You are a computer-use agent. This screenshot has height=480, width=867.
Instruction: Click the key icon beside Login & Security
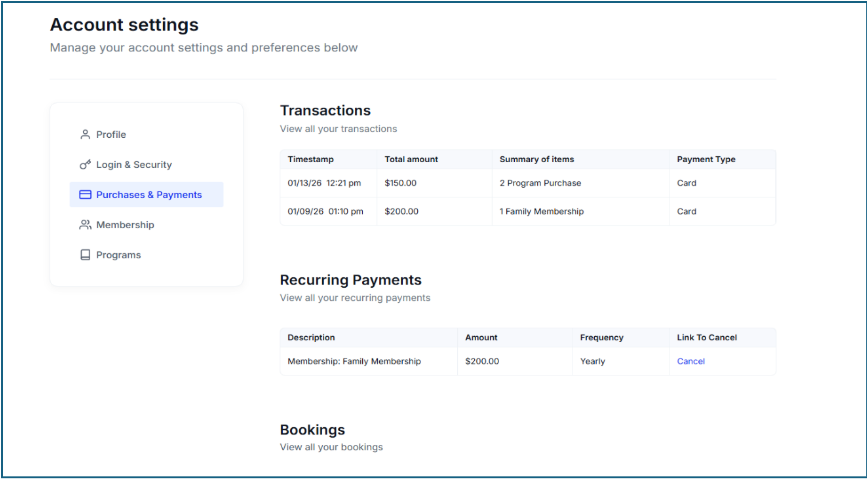point(85,164)
